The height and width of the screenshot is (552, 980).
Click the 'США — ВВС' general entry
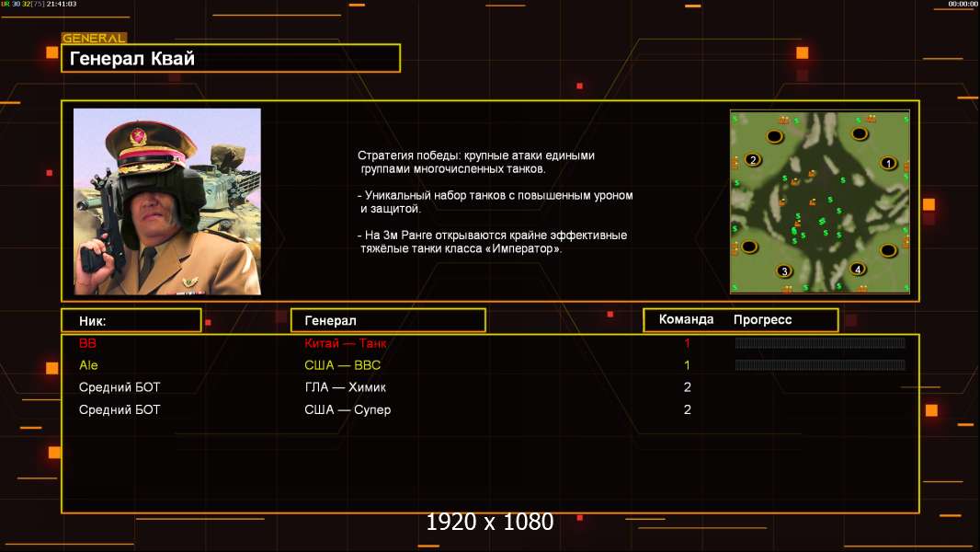(x=343, y=365)
